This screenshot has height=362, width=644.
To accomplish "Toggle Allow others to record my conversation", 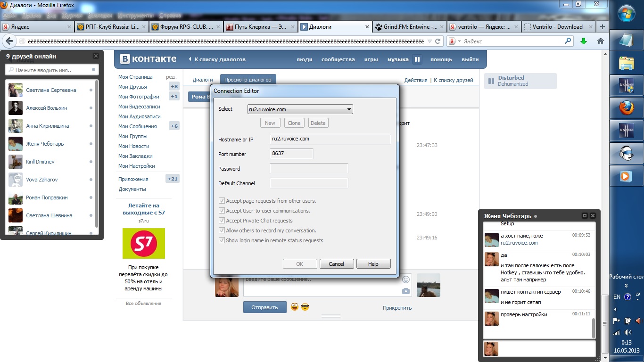I will click(x=222, y=230).
